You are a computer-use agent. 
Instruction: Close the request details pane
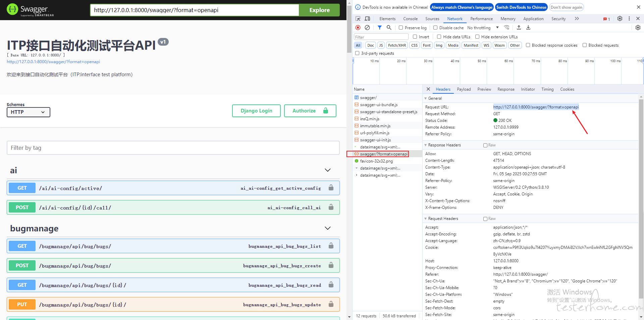click(428, 89)
